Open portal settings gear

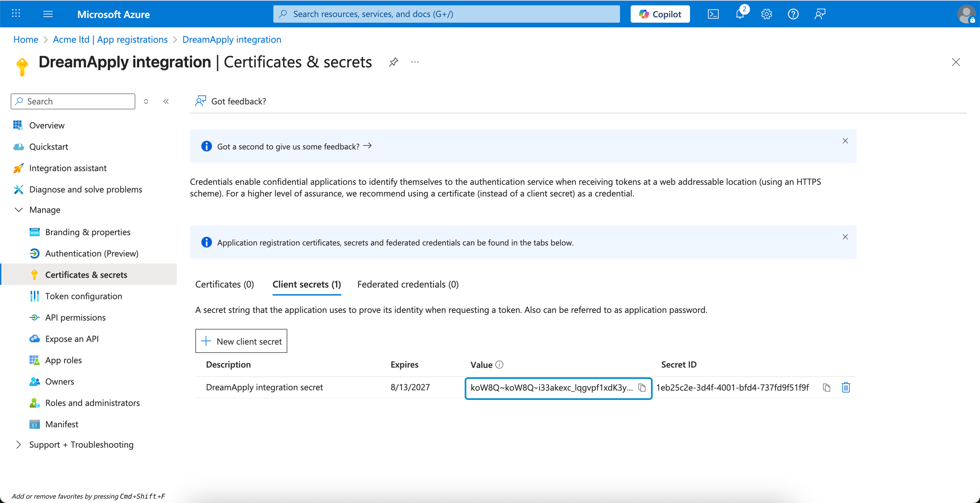pos(766,14)
